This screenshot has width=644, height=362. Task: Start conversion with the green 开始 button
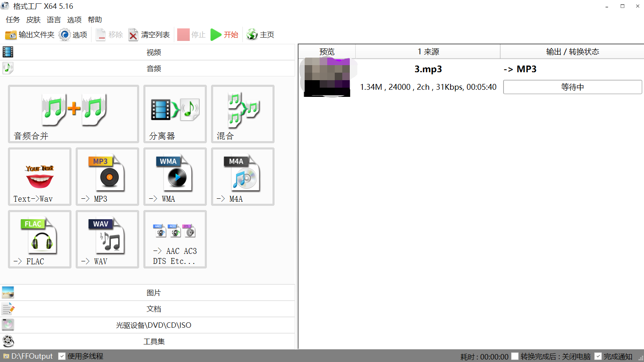coord(224,35)
